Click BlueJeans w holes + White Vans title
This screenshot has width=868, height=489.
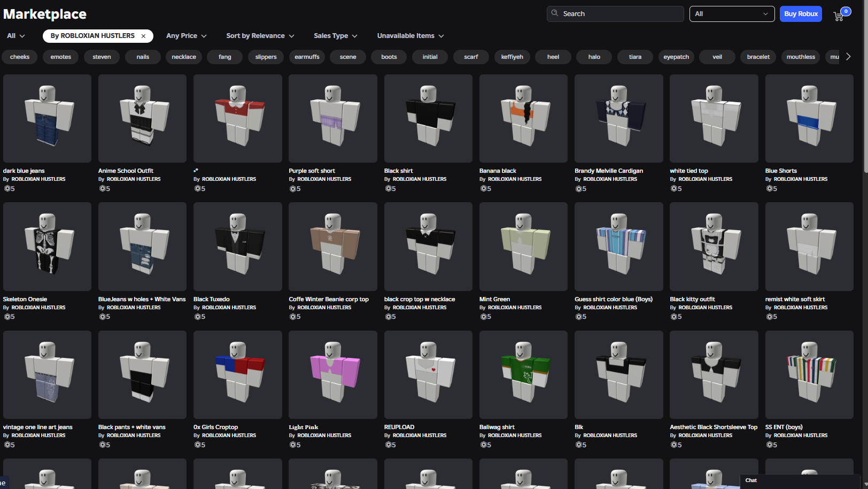142,299
